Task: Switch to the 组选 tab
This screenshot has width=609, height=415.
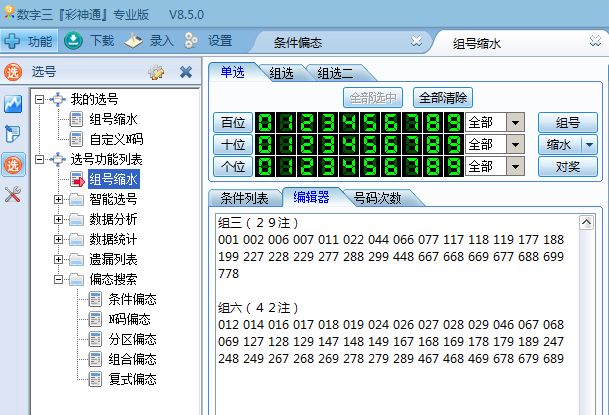Action: [288, 73]
